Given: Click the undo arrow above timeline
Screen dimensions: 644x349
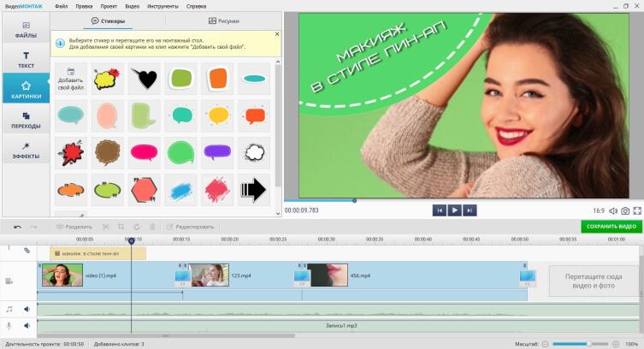Looking at the screenshot, I should pyautogui.click(x=17, y=227).
